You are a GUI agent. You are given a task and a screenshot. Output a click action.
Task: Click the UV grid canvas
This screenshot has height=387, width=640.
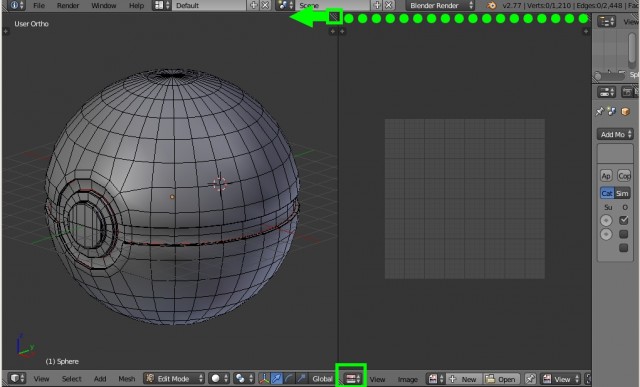[464, 199]
